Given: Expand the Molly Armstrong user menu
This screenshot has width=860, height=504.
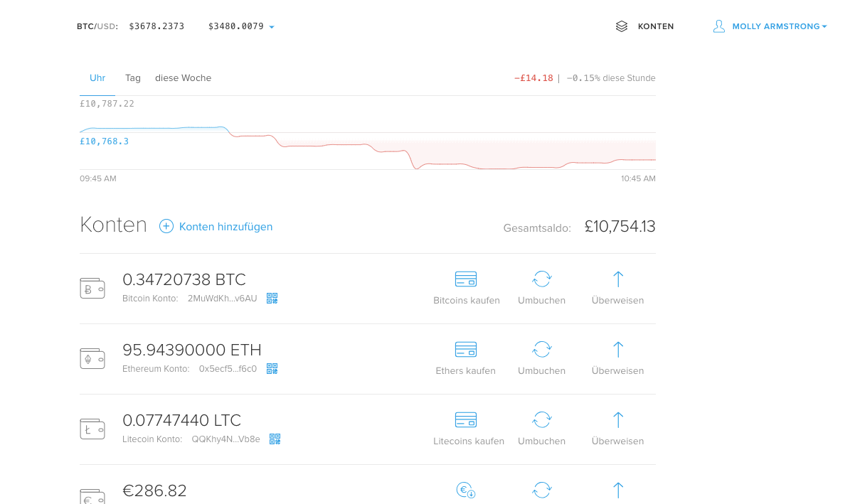Looking at the screenshot, I should coord(780,26).
